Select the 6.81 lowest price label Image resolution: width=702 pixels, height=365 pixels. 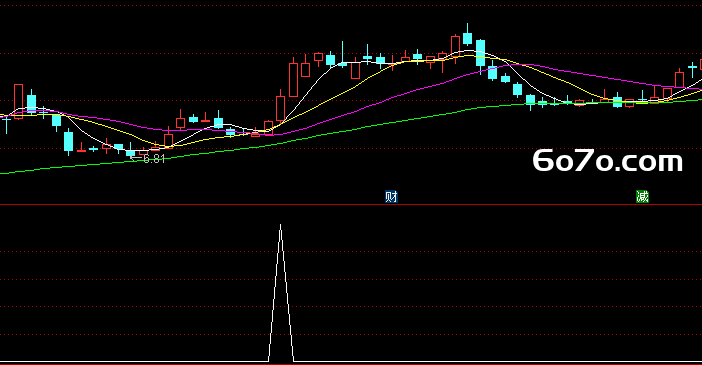coord(154,159)
